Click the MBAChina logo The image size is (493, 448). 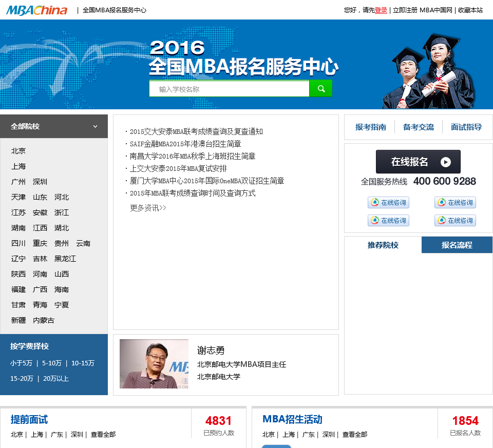tap(37, 10)
